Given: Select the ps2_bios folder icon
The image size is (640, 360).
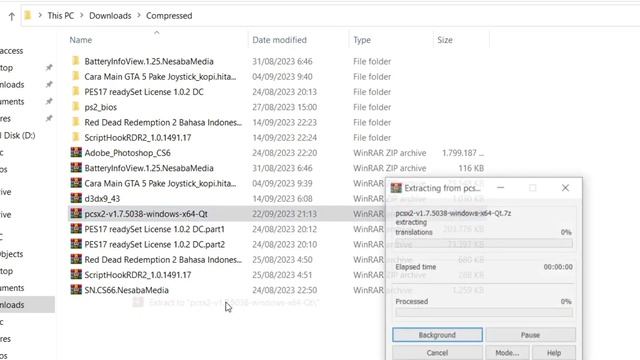Looking at the screenshot, I should coord(76,107).
